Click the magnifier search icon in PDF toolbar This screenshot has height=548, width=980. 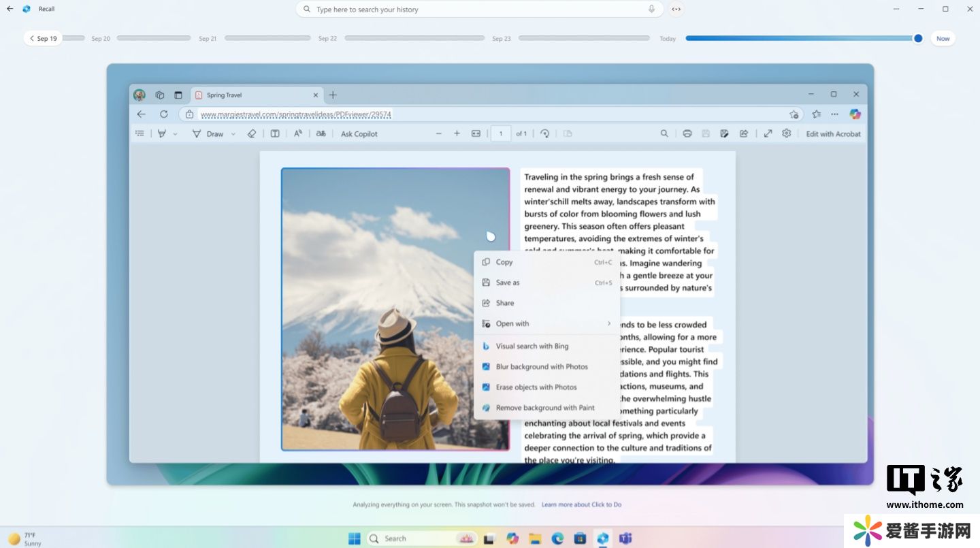point(664,134)
